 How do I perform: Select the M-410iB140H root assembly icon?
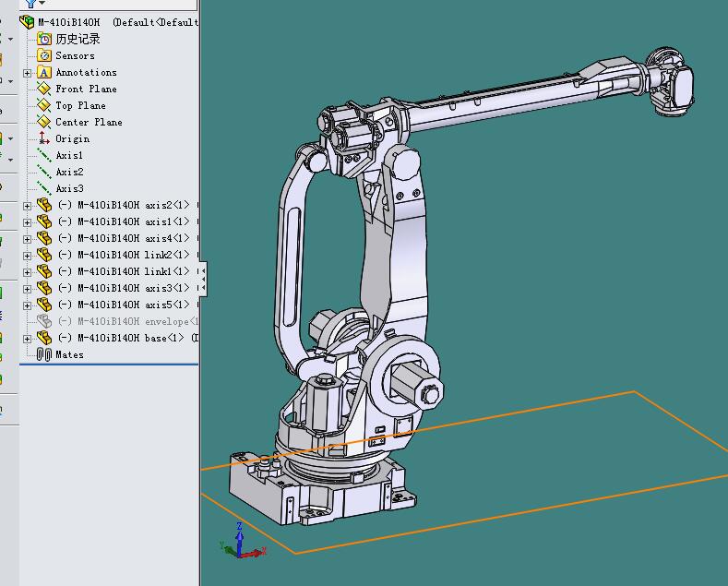[27, 22]
